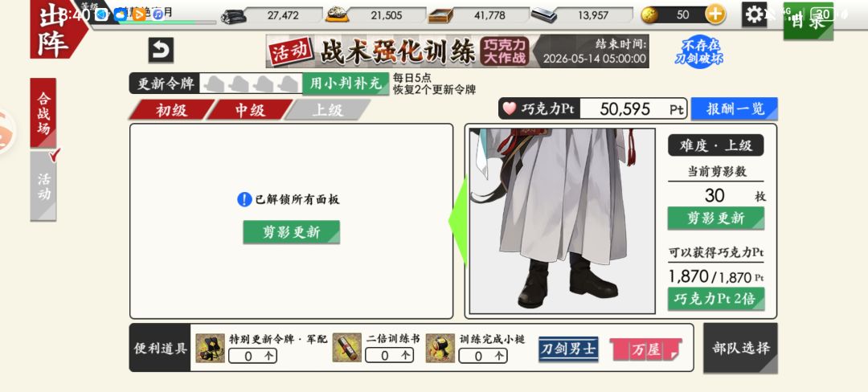
Task: Select the 二倍训练书 scroll icon
Action: coord(347,349)
